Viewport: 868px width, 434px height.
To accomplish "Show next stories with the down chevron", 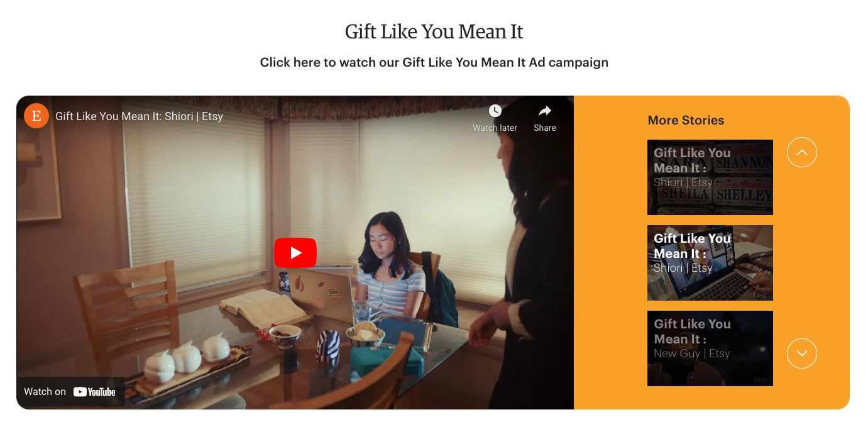I will [802, 353].
